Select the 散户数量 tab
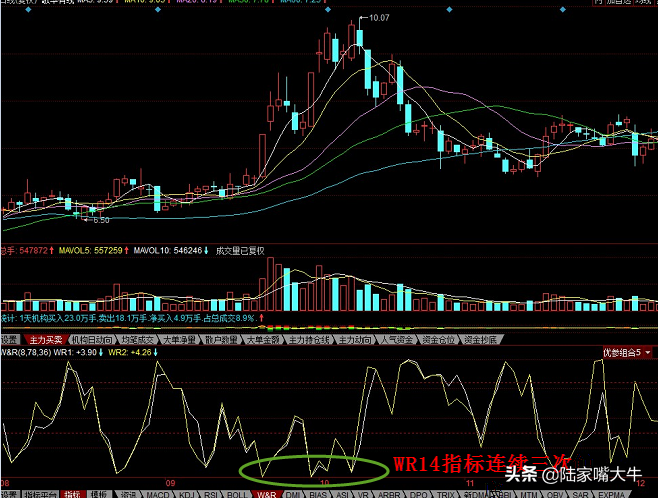The width and height of the screenshot is (658, 498). click(221, 339)
